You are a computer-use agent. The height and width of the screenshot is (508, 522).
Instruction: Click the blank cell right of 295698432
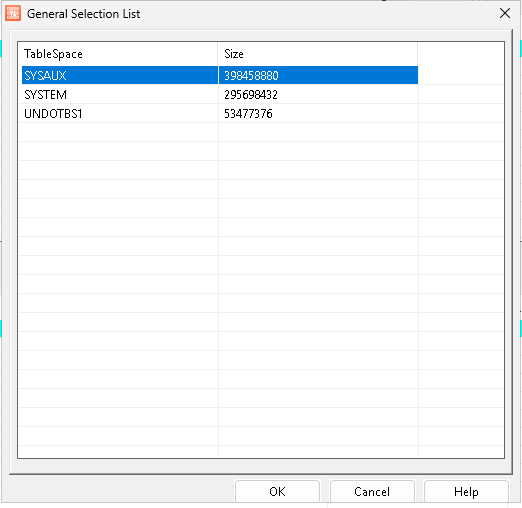pos(461,94)
